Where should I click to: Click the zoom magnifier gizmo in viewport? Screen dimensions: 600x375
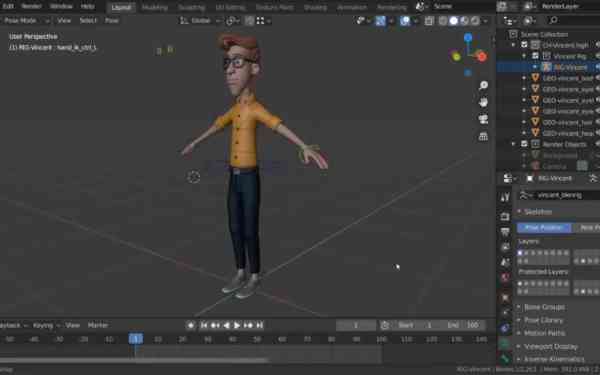483,85
